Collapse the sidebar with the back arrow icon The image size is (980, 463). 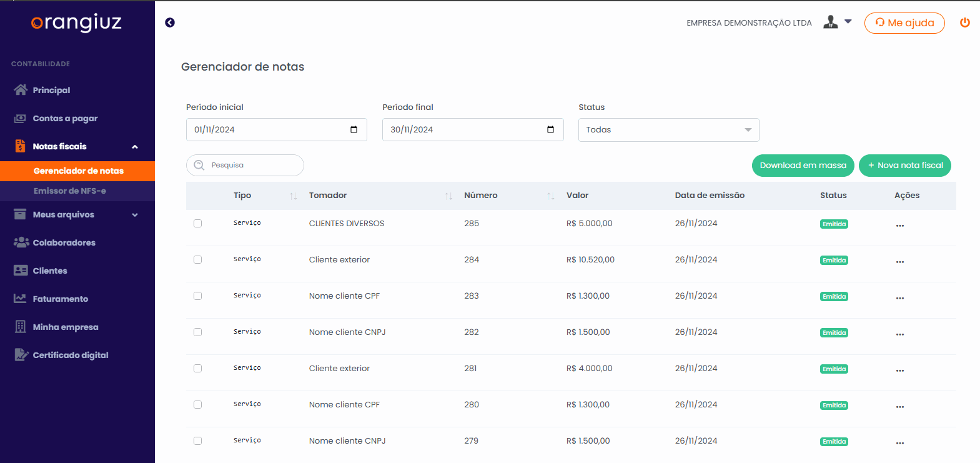170,22
